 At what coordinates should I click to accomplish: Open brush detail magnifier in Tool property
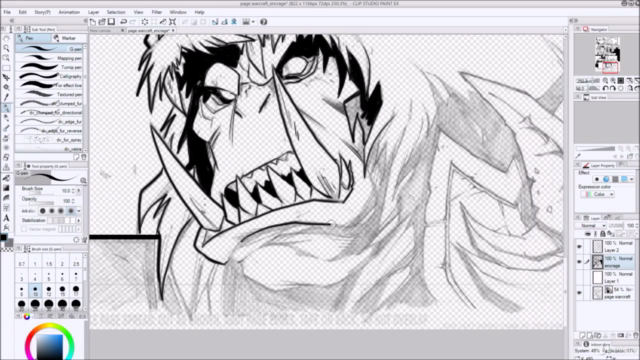point(83,180)
